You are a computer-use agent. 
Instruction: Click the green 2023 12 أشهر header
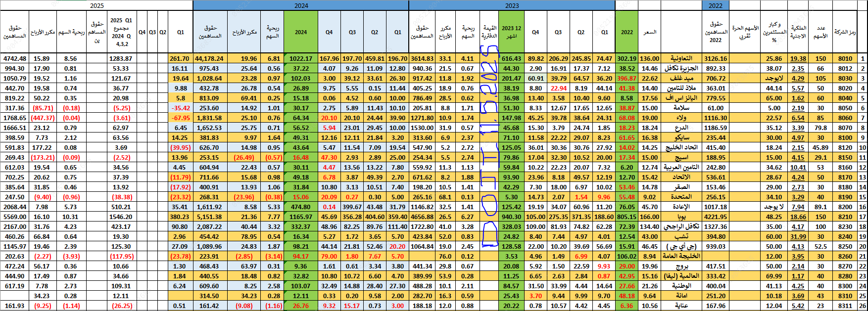tap(511, 32)
